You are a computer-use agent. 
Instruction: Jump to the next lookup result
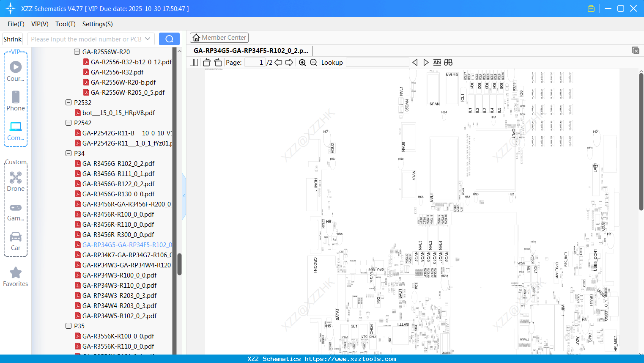426,63
